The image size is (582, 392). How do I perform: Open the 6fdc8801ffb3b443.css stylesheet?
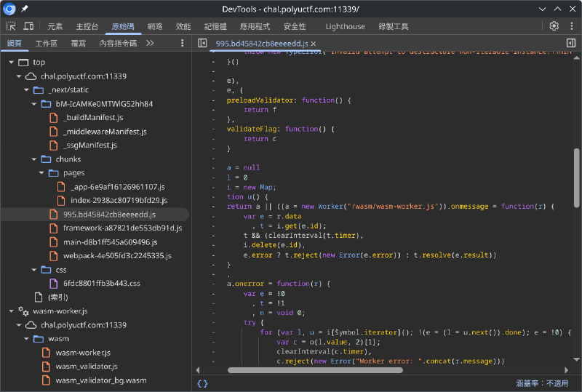coord(101,284)
